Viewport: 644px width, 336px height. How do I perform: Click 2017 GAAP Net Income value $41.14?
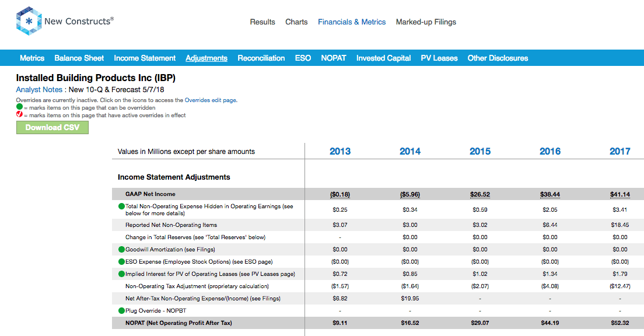point(619,194)
